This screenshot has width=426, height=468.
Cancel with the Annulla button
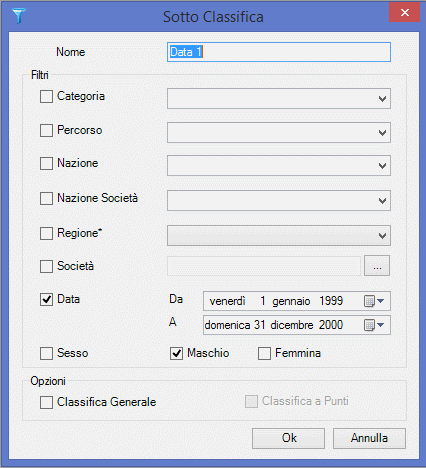tap(369, 438)
